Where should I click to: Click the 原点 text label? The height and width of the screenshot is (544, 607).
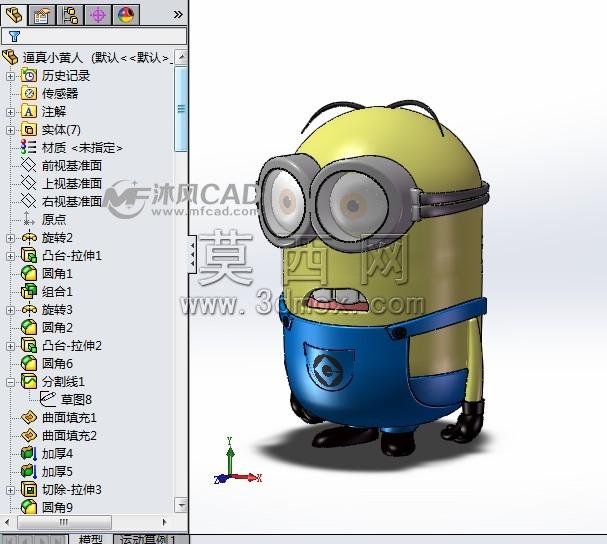click(x=54, y=220)
